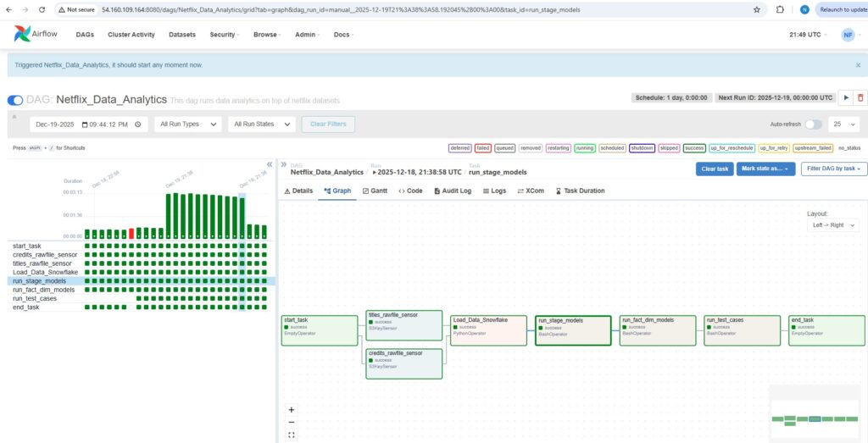This screenshot has height=443, width=868.
Task: Expand the details panel with double chevron
Action: coord(283,164)
